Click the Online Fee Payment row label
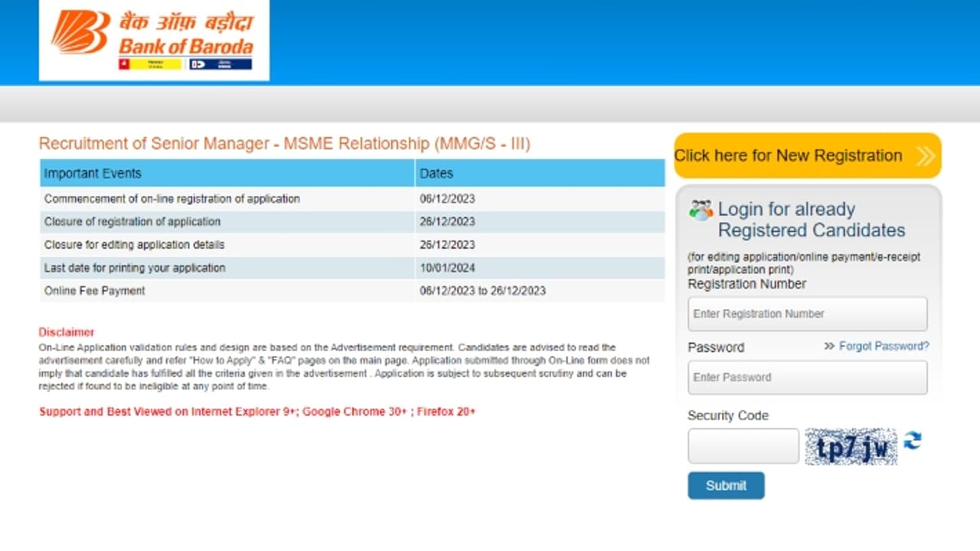 pyautogui.click(x=94, y=291)
